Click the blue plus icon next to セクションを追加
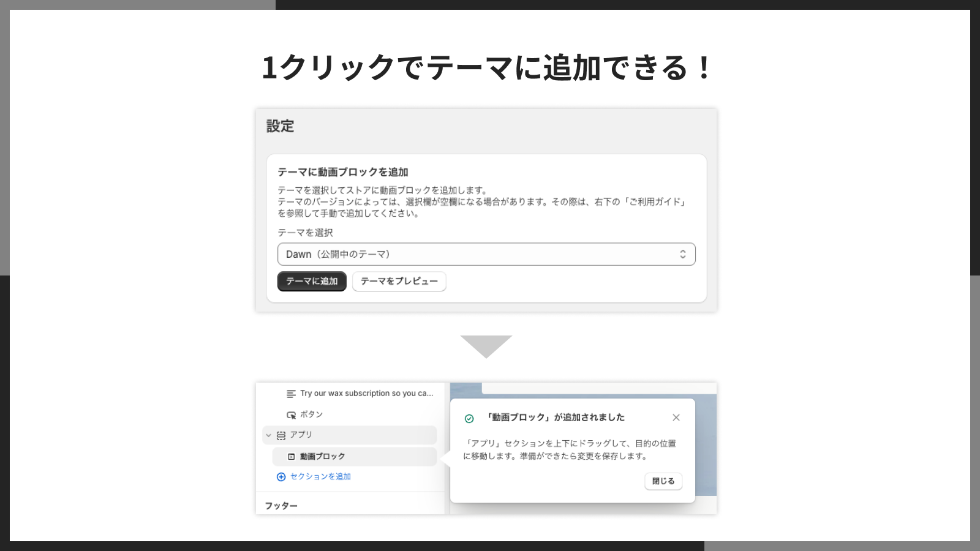 pyautogui.click(x=281, y=476)
